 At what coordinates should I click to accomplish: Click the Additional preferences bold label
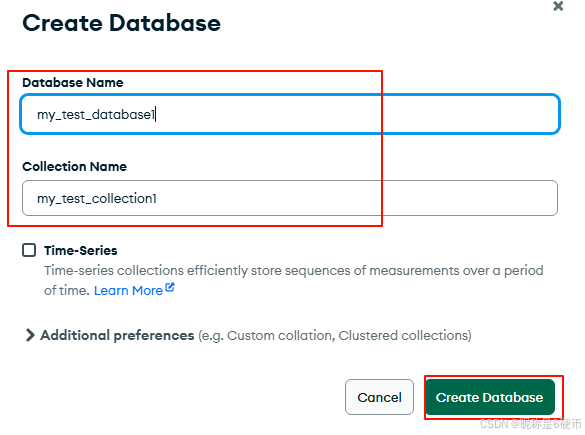pyautogui.click(x=117, y=335)
